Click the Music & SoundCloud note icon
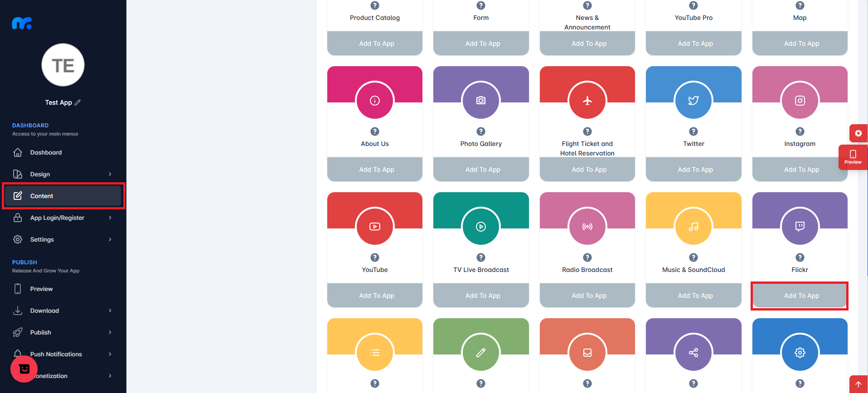The height and width of the screenshot is (393, 868). pyautogui.click(x=693, y=226)
